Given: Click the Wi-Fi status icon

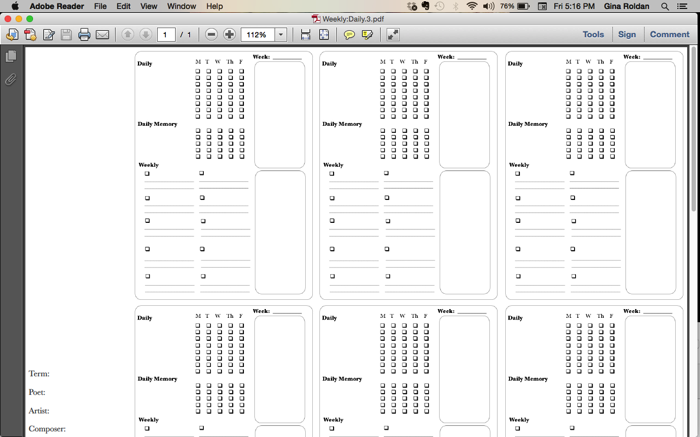Looking at the screenshot, I should (x=471, y=6).
